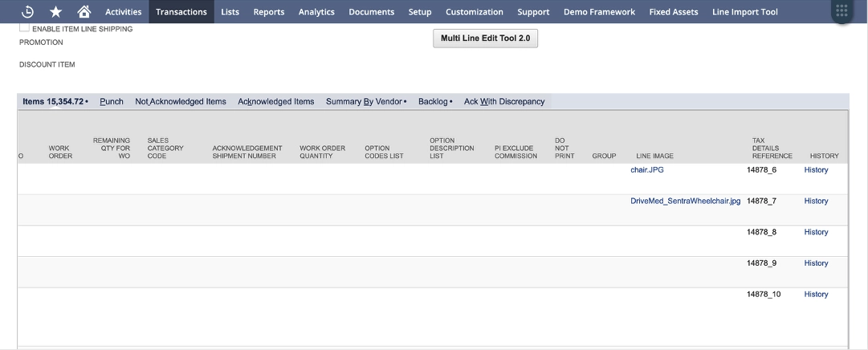Click Option Codes List column header

pyautogui.click(x=384, y=153)
